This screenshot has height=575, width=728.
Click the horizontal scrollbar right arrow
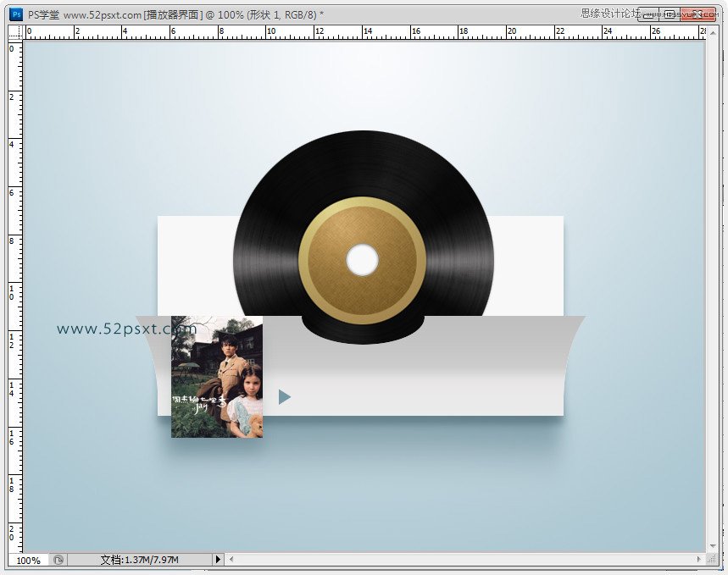701,560
